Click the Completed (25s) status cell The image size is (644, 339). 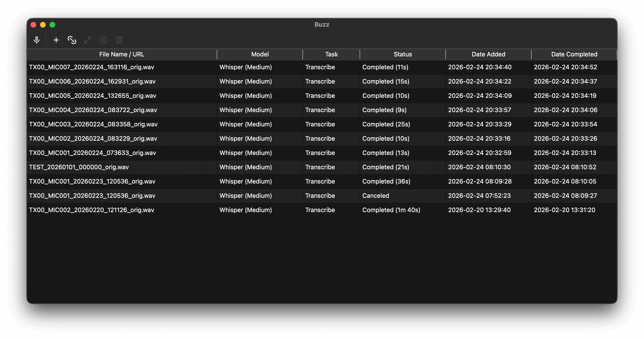(x=386, y=124)
